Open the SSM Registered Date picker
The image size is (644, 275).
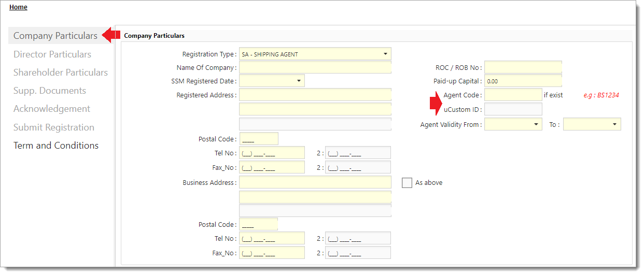[x=299, y=81]
